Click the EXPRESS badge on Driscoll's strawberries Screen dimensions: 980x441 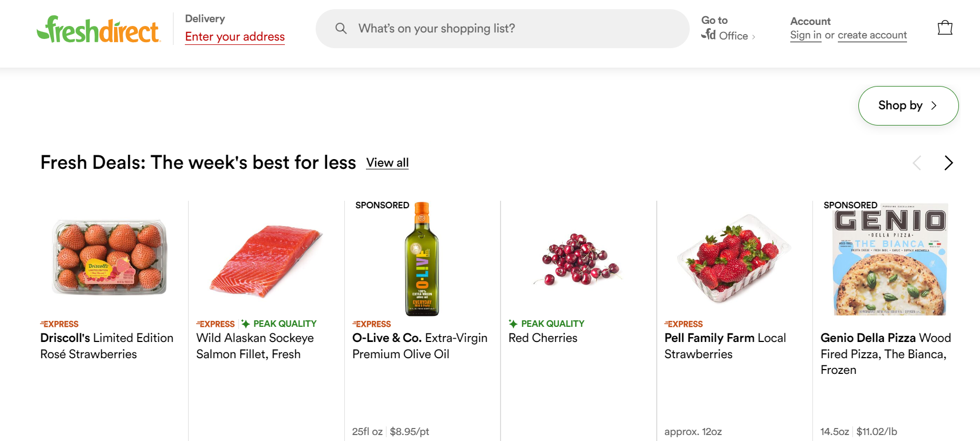60,324
